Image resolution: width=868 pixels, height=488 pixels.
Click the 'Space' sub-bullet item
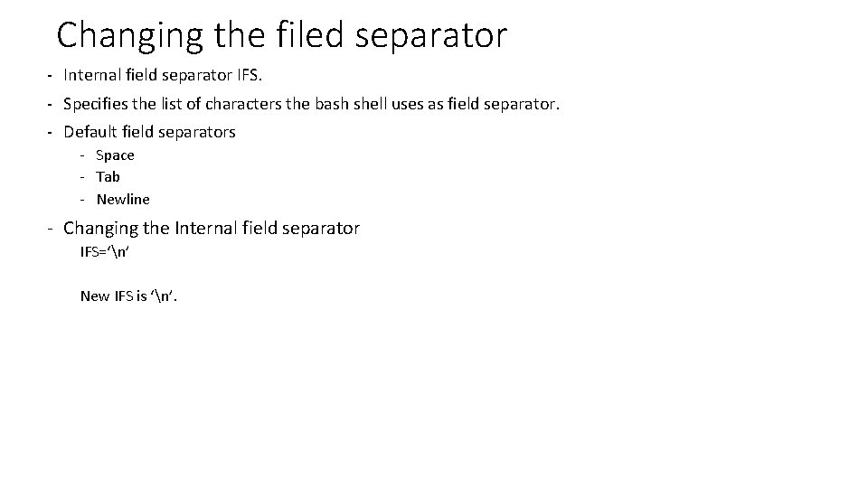click(x=115, y=155)
